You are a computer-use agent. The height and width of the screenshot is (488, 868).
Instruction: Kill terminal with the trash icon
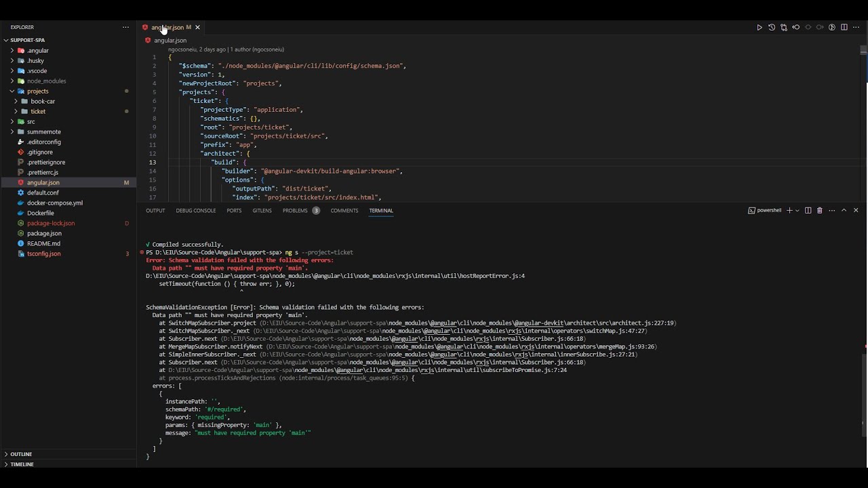point(819,211)
